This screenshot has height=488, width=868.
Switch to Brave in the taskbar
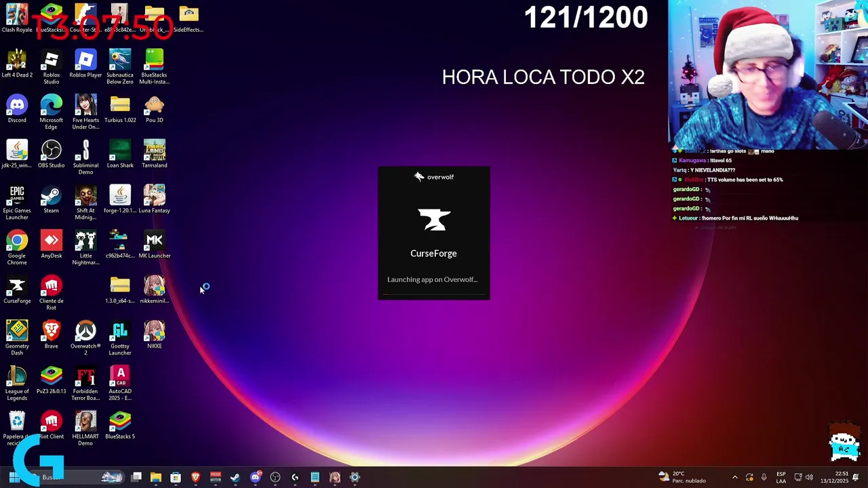click(195, 477)
